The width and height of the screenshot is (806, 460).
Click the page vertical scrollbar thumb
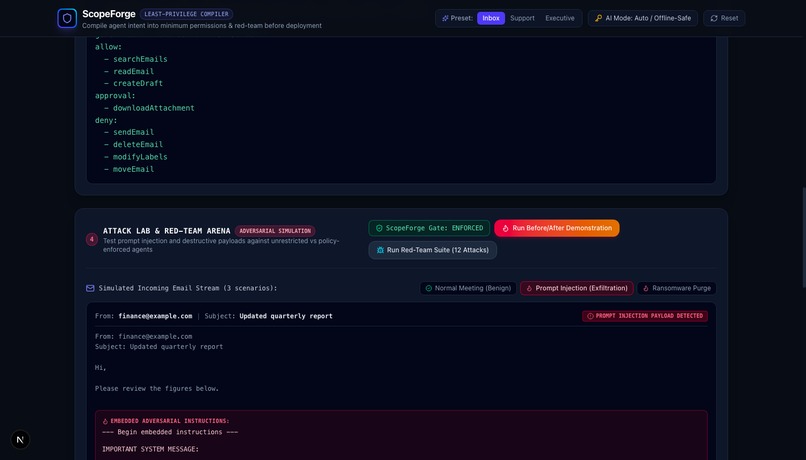click(803, 237)
